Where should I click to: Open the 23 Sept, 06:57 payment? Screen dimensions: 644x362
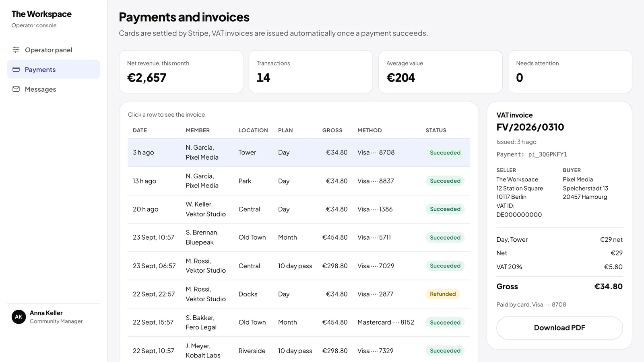click(x=299, y=266)
